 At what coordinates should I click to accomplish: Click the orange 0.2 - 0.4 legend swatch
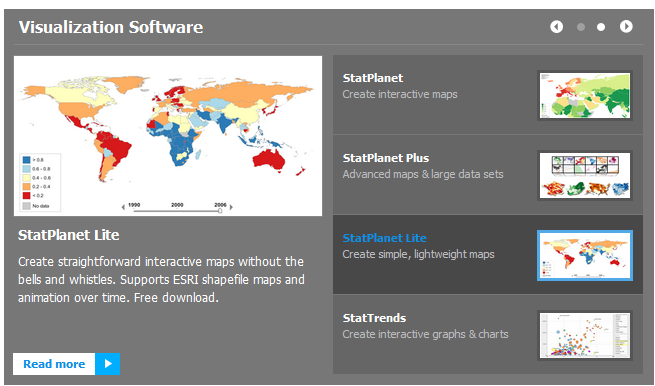click(x=26, y=186)
